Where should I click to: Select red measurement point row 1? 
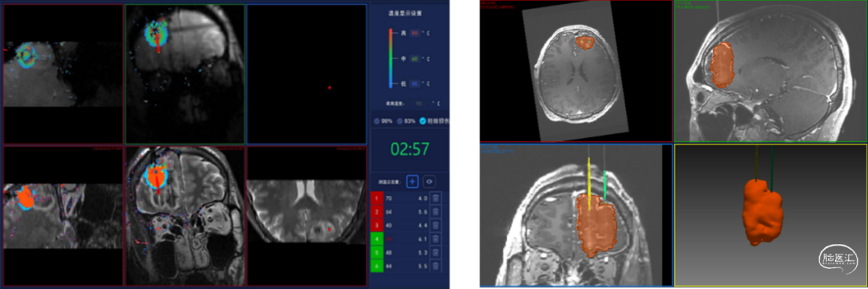click(x=407, y=197)
